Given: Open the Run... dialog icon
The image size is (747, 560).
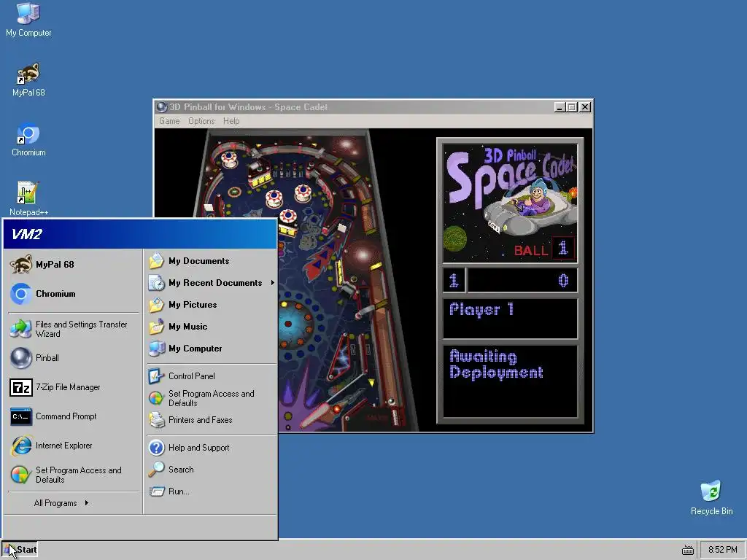Looking at the screenshot, I should pyautogui.click(x=156, y=491).
